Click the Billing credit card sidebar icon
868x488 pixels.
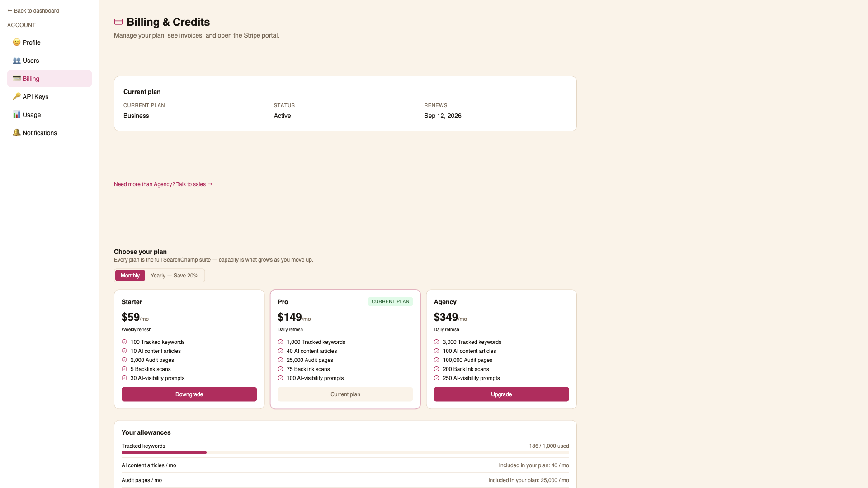(x=17, y=79)
